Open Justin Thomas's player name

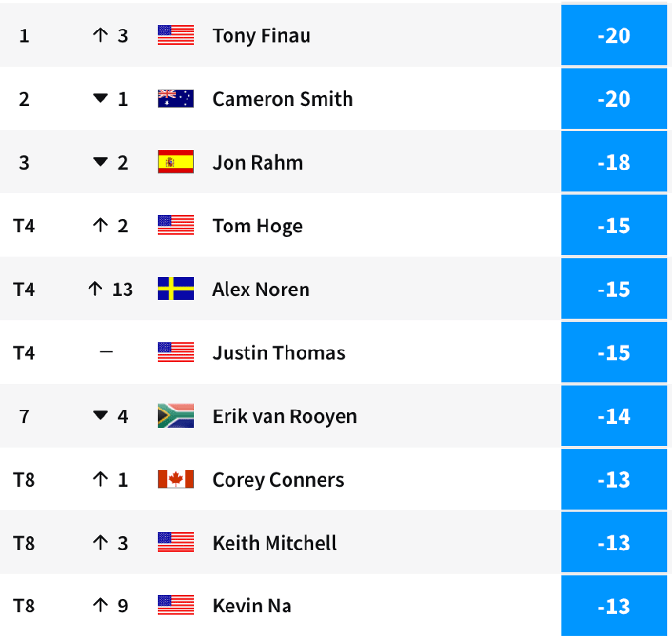pyautogui.click(x=279, y=352)
